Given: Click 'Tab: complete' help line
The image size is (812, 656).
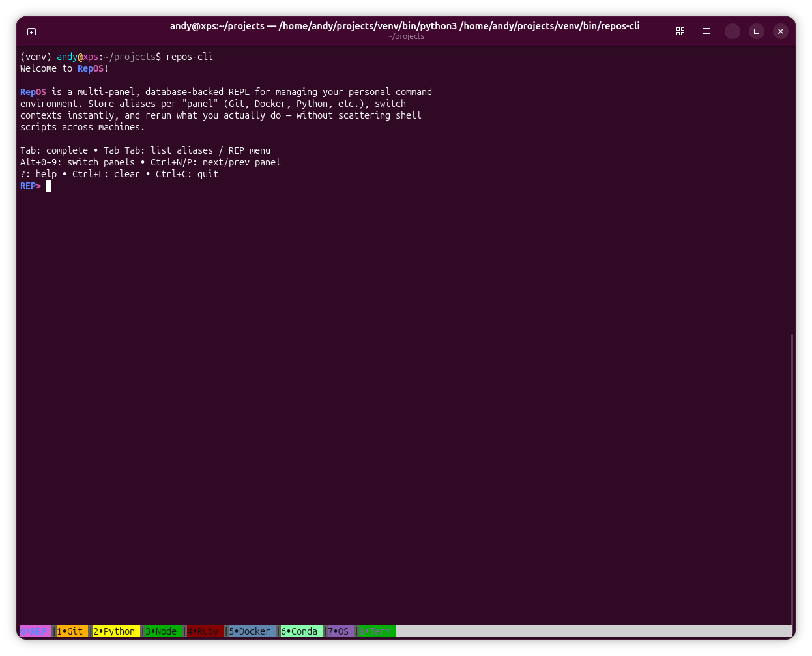Looking at the screenshot, I should click(145, 150).
